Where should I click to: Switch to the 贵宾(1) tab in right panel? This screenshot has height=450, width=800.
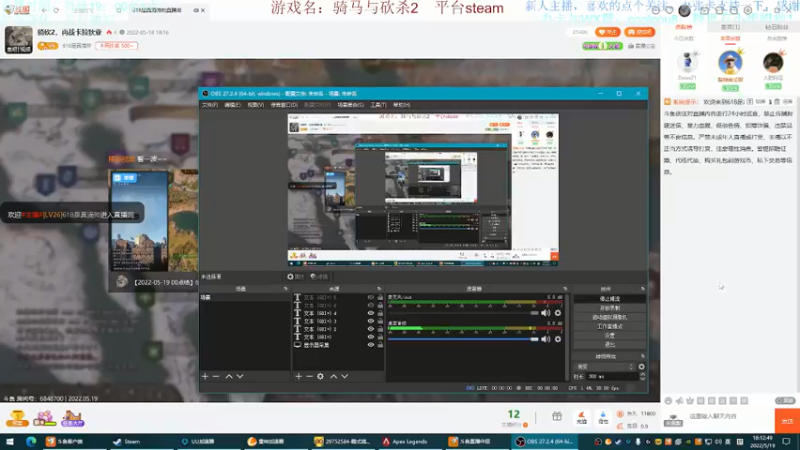tap(730, 27)
